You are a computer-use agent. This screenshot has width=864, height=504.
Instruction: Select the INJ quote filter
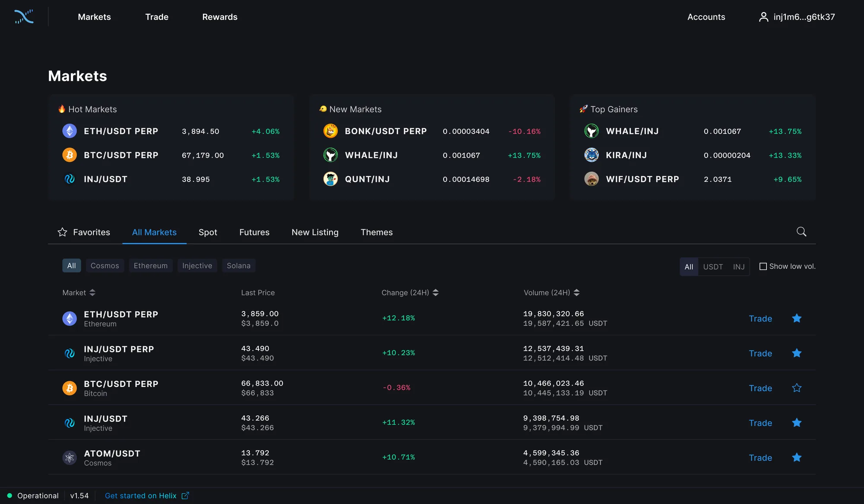(x=739, y=267)
